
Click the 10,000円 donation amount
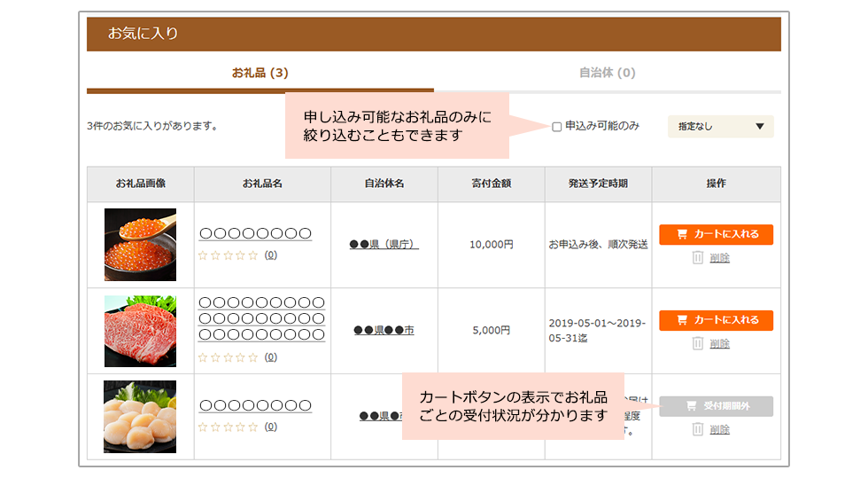(x=492, y=244)
